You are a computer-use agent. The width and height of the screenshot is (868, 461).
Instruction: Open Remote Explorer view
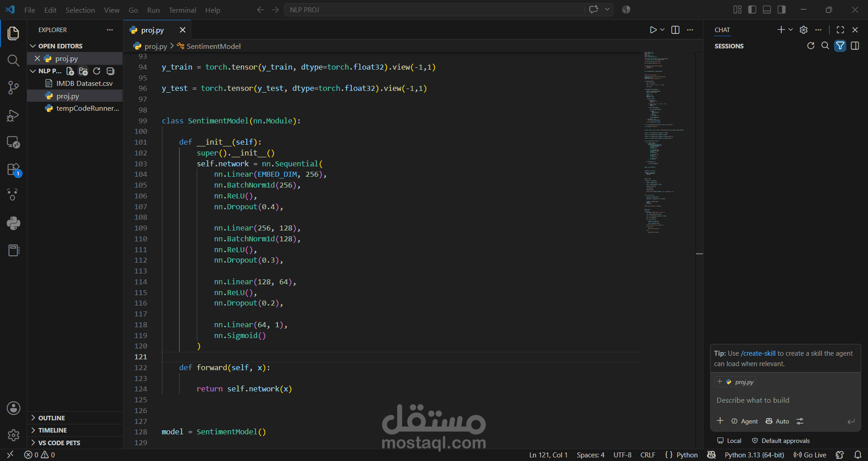coord(13,142)
